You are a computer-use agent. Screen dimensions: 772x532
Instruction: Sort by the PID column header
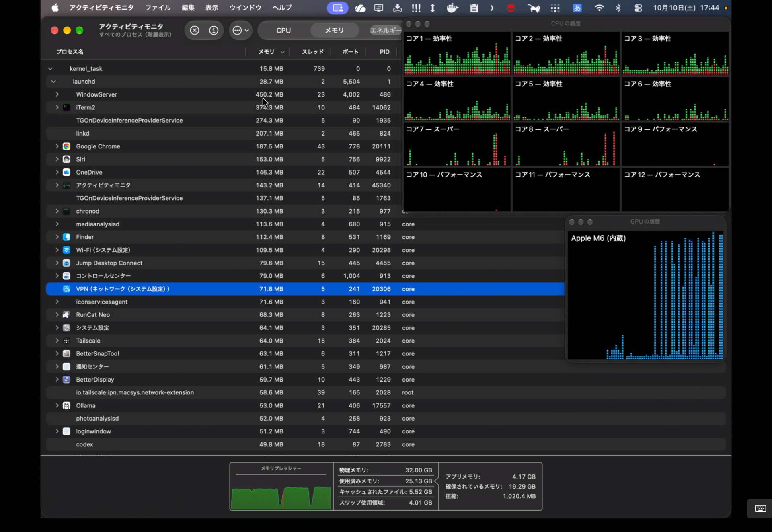pyautogui.click(x=384, y=52)
